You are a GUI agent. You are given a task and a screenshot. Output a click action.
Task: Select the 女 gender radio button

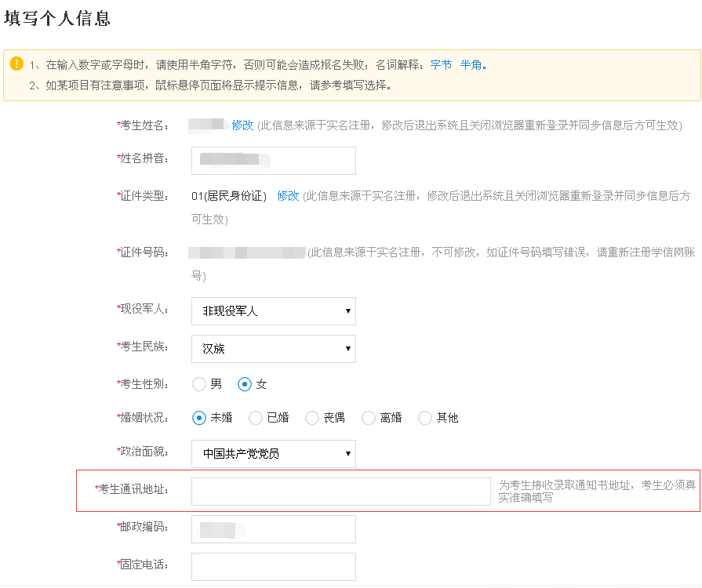[245, 384]
